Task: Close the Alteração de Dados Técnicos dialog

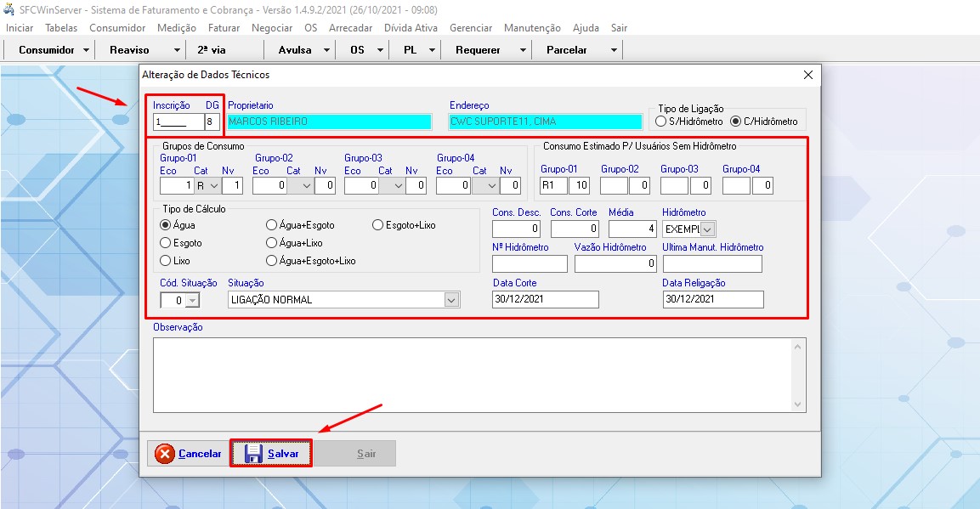Action: 807,75
